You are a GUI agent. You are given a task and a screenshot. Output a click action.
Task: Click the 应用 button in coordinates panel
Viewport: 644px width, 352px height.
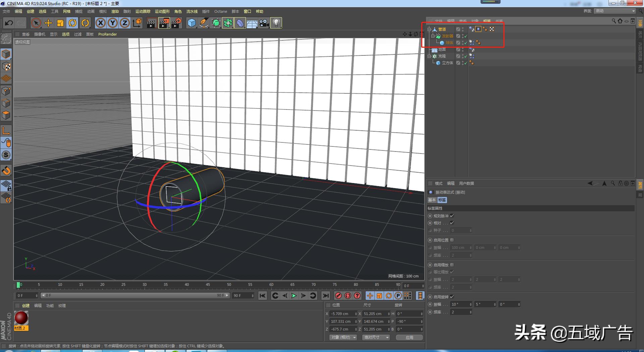pos(409,337)
